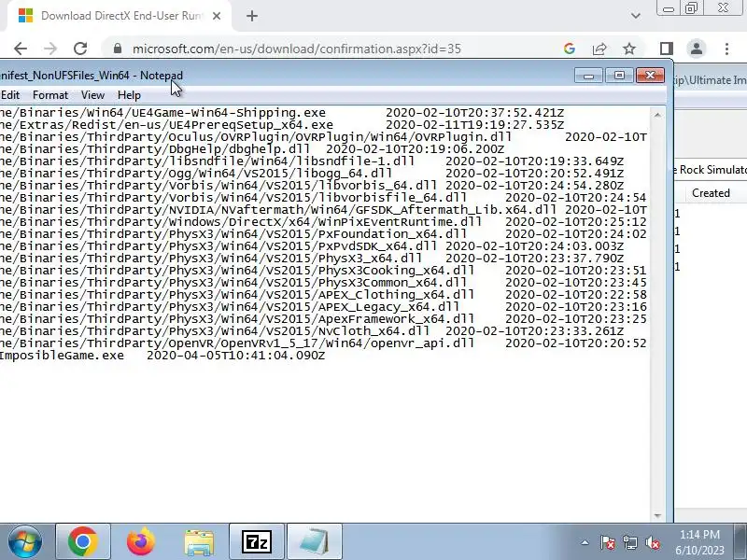Image resolution: width=747 pixels, height=560 pixels.
Task: Click Show desktop button
Action: 740,542
